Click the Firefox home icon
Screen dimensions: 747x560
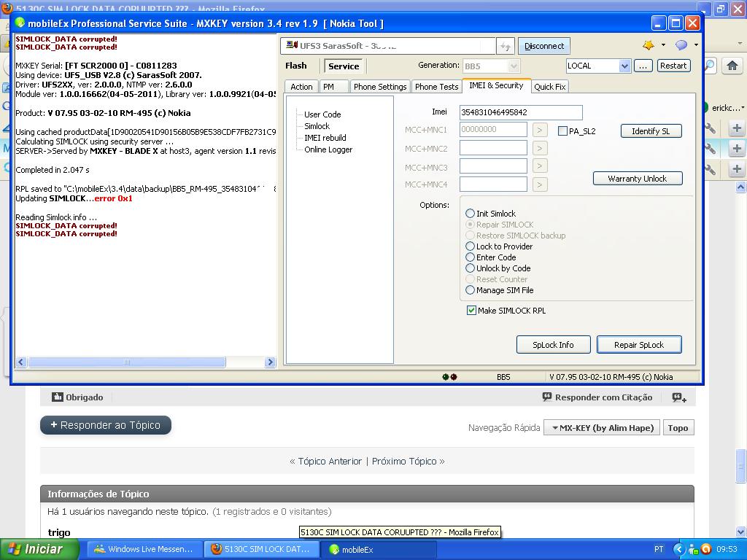tap(732, 66)
